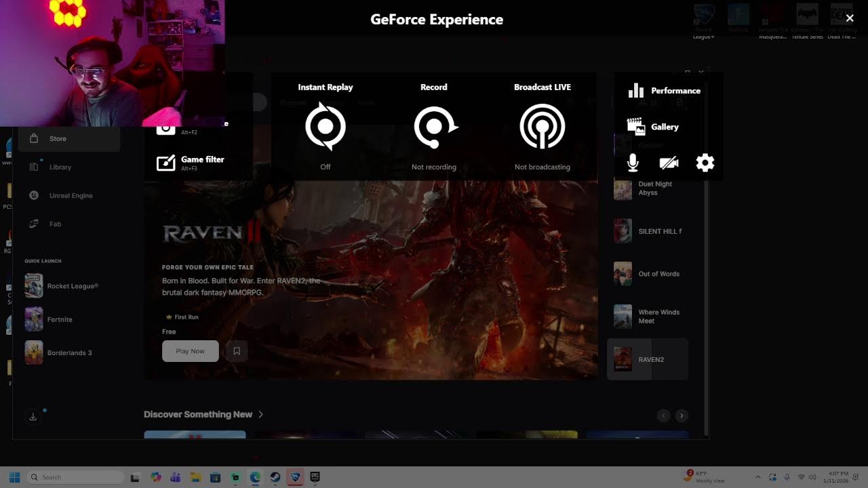Click the Gallery label
Image resolution: width=868 pixels, height=488 pixels.
(665, 127)
